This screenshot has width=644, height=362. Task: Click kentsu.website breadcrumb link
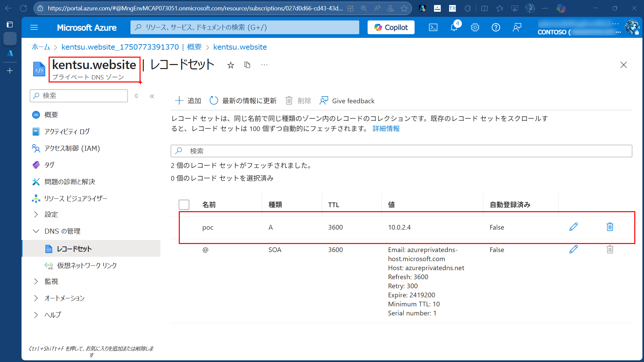(x=240, y=47)
